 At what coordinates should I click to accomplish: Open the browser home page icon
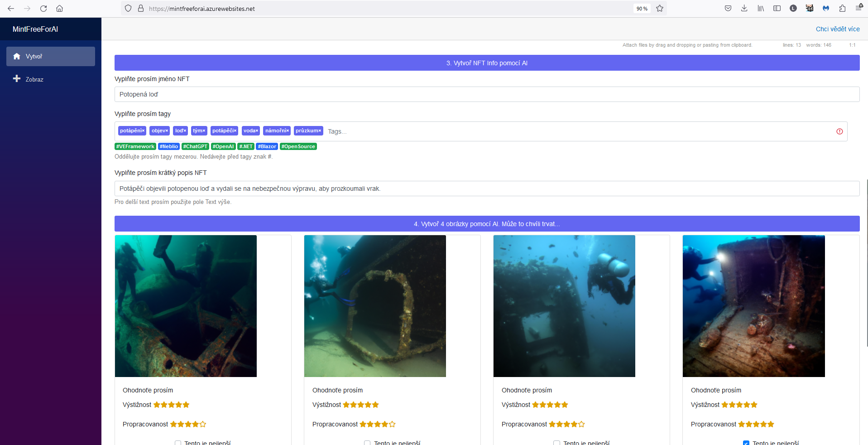coord(59,9)
